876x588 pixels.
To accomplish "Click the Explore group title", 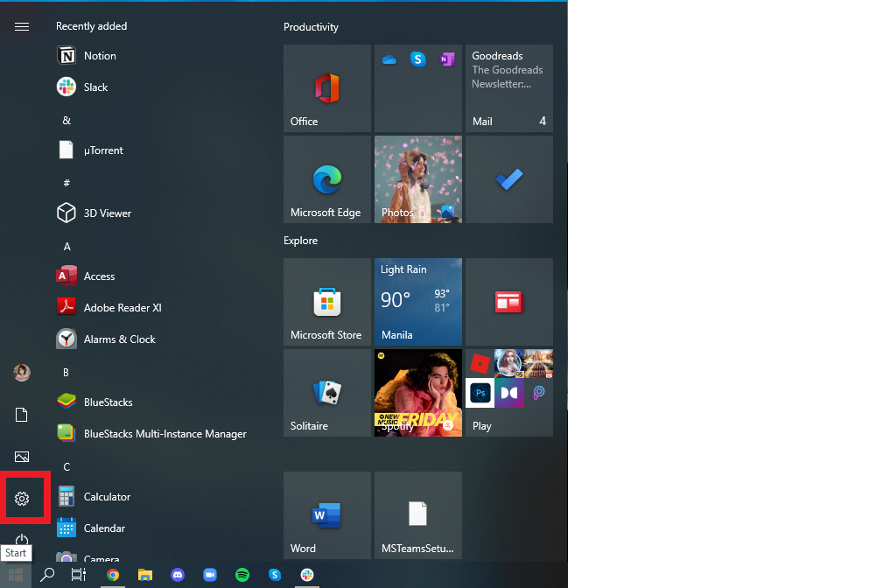I will point(300,240).
